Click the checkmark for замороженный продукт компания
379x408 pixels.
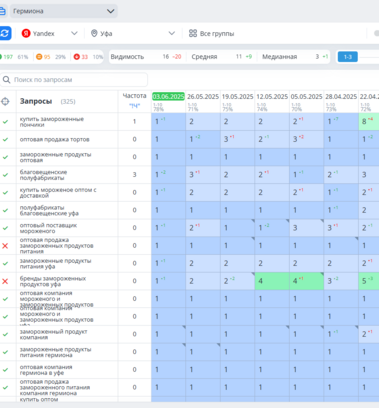tap(5, 334)
